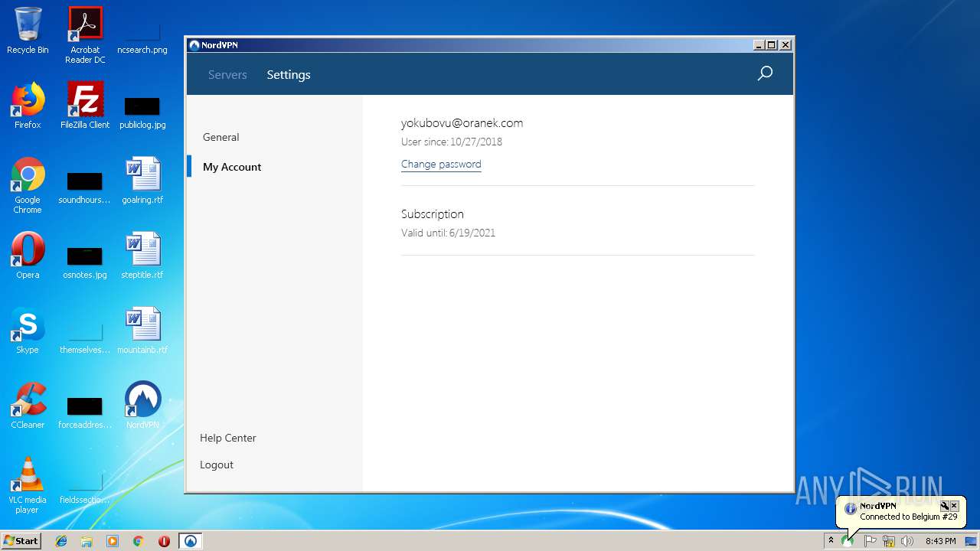Open FileZilla Client shortcut
This screenshot has width=980, height=551.
click(x=85, y=106)
